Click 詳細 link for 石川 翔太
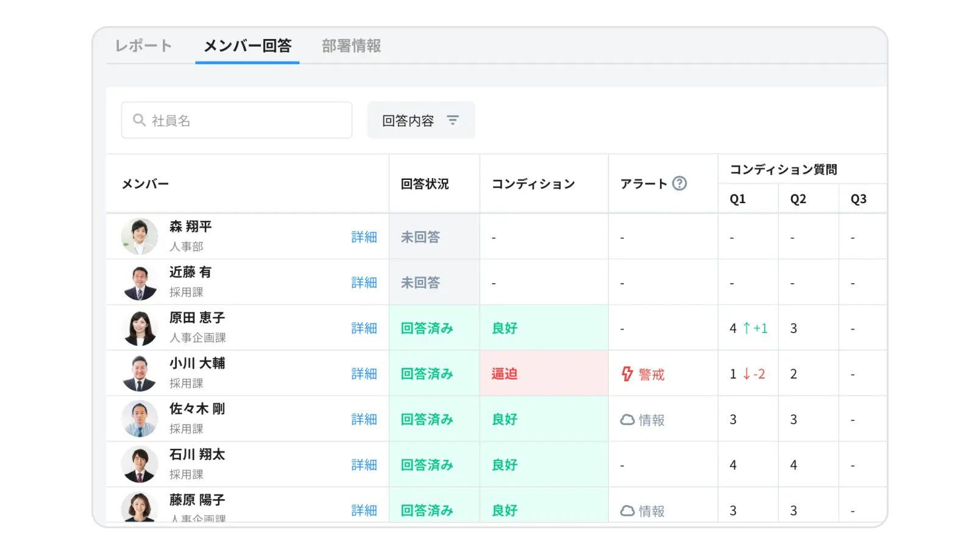Viewport: 980px width, 552px height. pyautogui.click(x=364, y=464)
